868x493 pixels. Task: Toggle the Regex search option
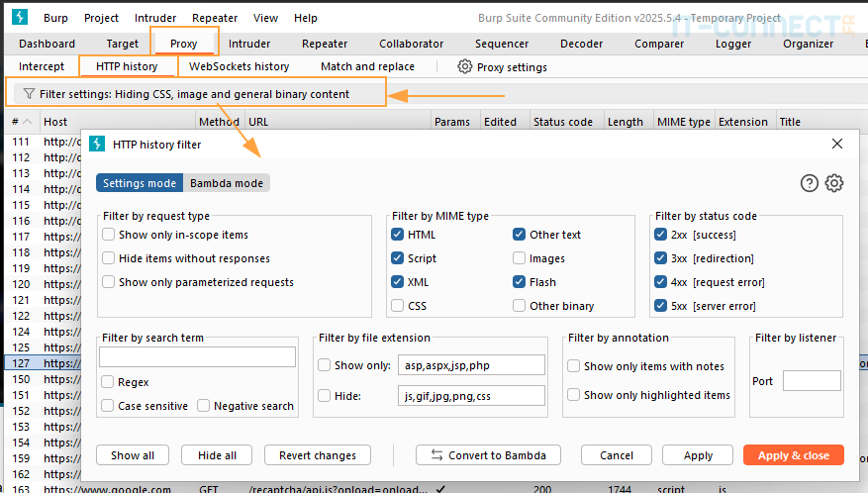107,382
